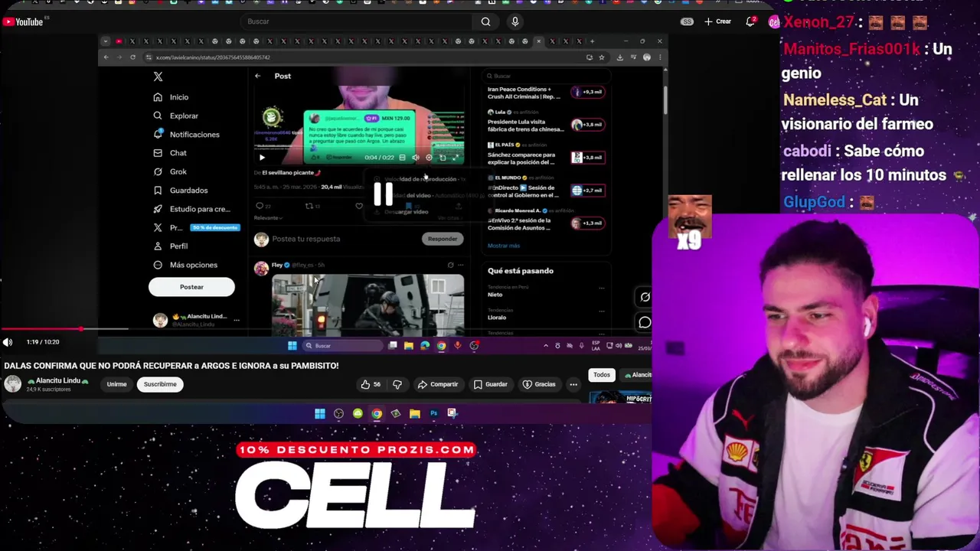Click the Responder button
The image size is (980, 551).
pyautogui.click(x=443, y=239)
